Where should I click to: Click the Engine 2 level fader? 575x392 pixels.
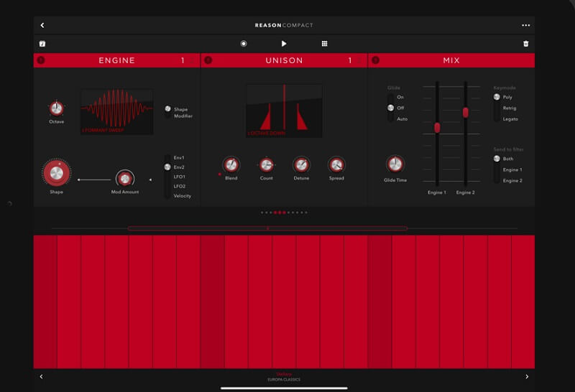(465, 112)
